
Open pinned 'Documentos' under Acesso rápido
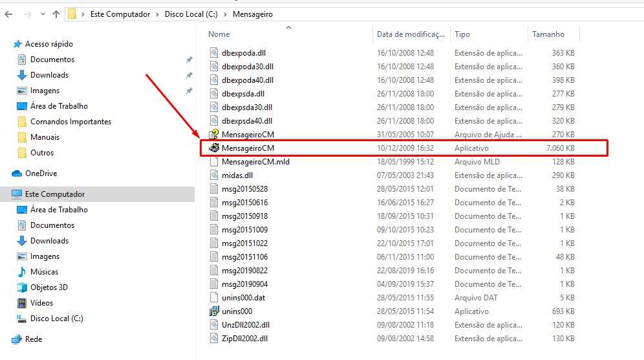(52, 60)
